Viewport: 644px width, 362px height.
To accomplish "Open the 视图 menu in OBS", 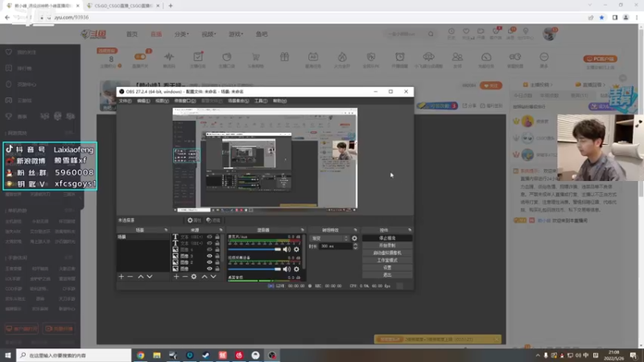I will [x=162, y=101].
